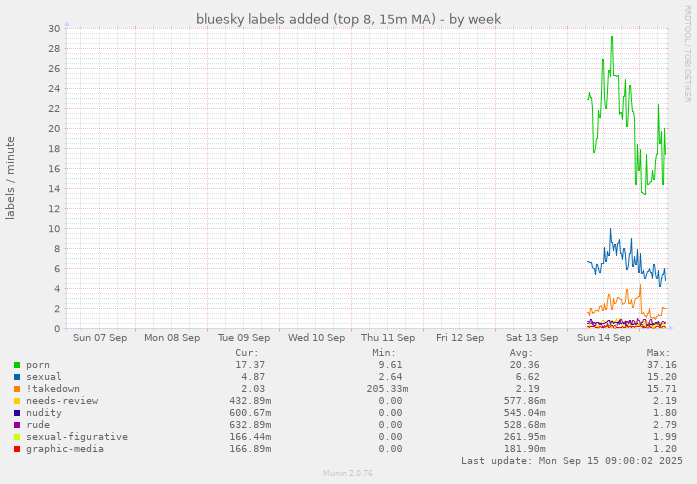Select the 'graphic-media' legend label

pos(65,449)
